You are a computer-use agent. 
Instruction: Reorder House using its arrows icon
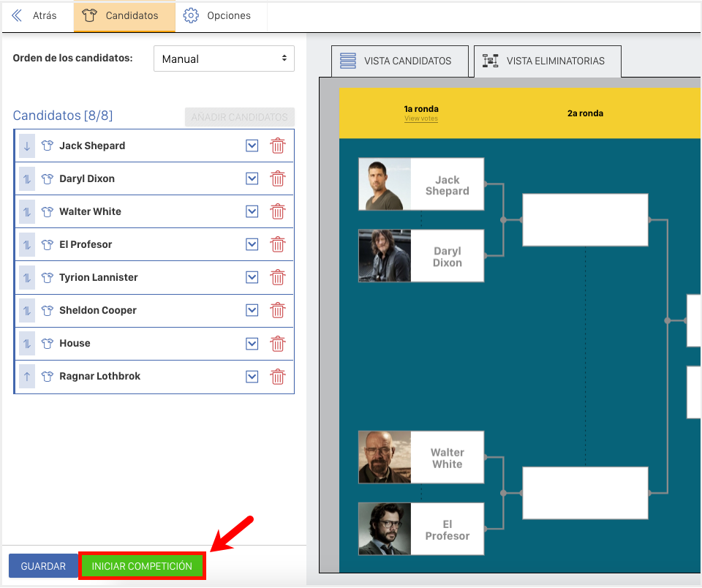pyautogui.click(x=27, y=344)
